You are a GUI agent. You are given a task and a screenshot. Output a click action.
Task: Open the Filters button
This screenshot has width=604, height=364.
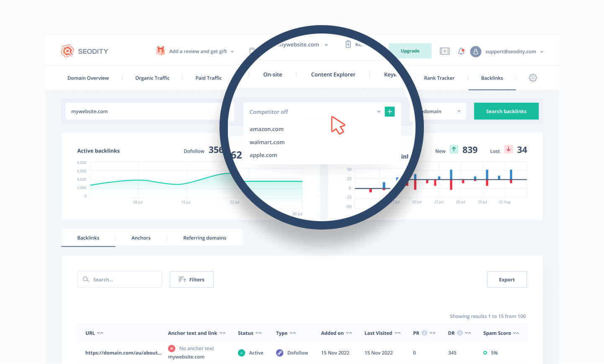coord(191,279)
